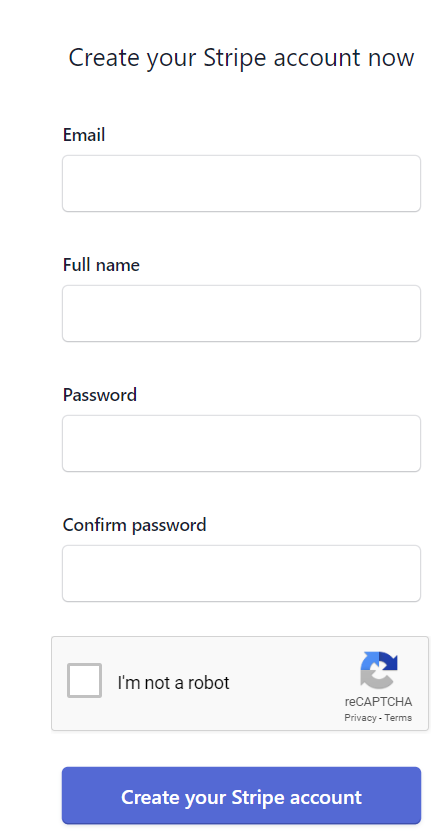448x833 pixels.
Task: Select the Password input box
Action: [241, 443]
